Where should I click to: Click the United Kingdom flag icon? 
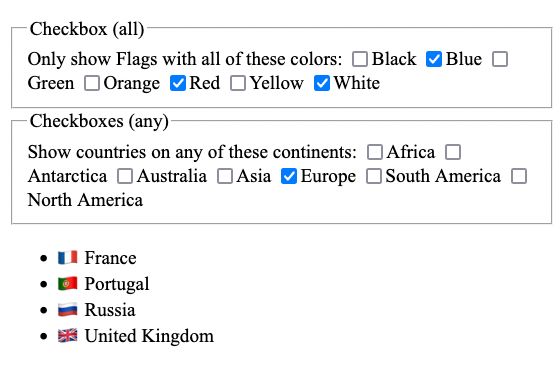pyautogui.click(x=68, y=336)
